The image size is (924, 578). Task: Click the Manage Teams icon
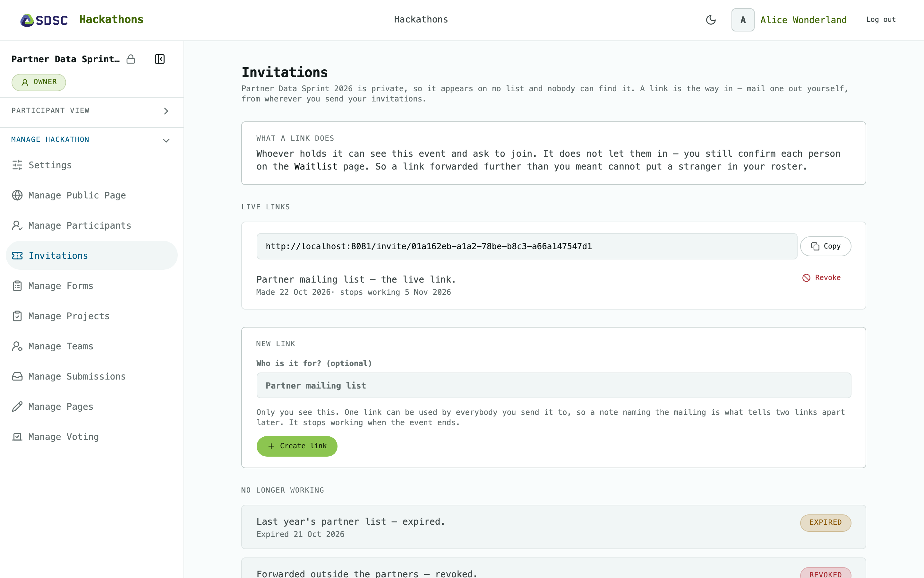(x=17, y=346)
